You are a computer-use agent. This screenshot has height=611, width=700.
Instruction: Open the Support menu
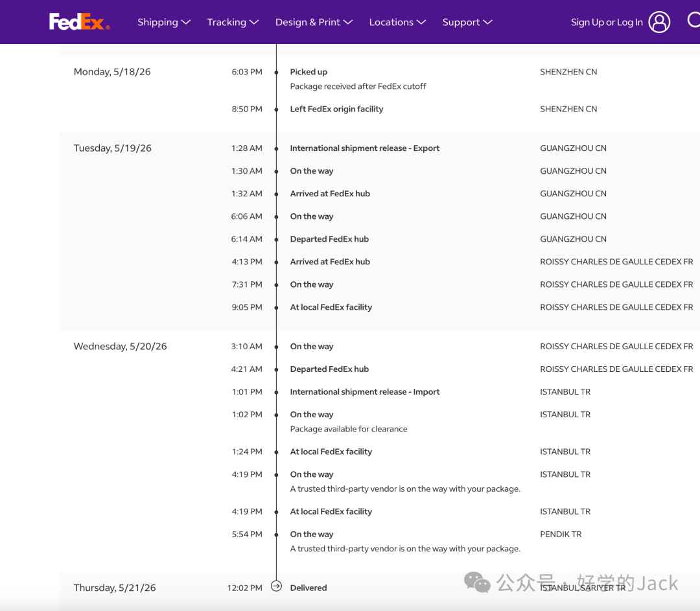(467, 22)
